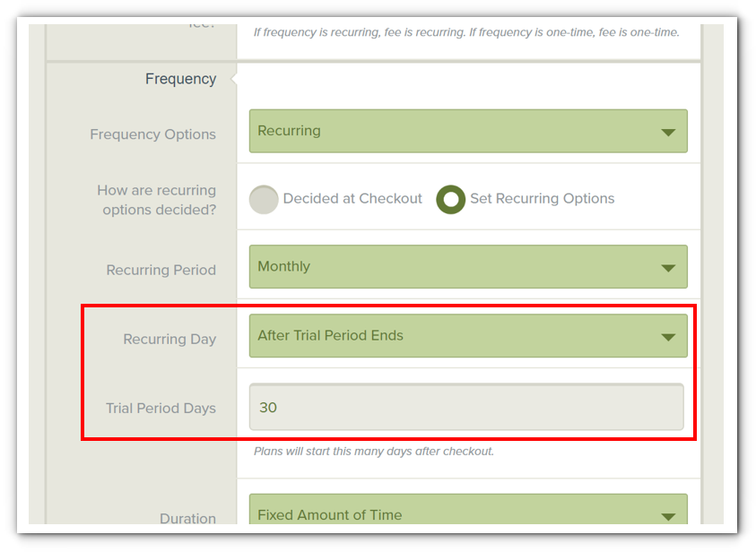
Task: Click the Duration field label
Action: click(x=187, y=518)
